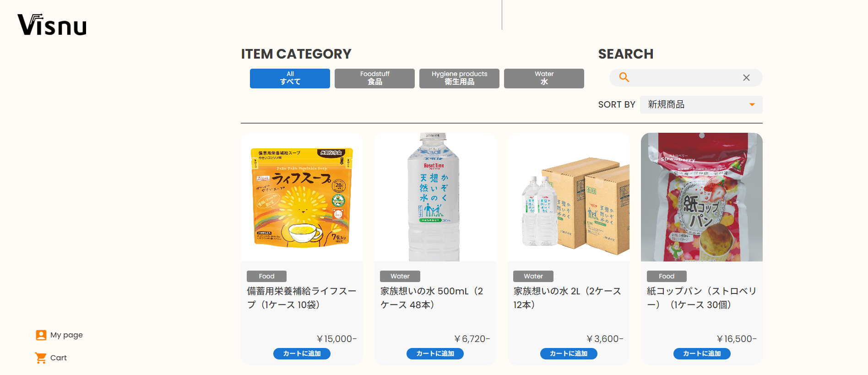Open the SORT BY dropdown arrow
The width and height of the screenshot is (868, 375).
tap(752, 105)
